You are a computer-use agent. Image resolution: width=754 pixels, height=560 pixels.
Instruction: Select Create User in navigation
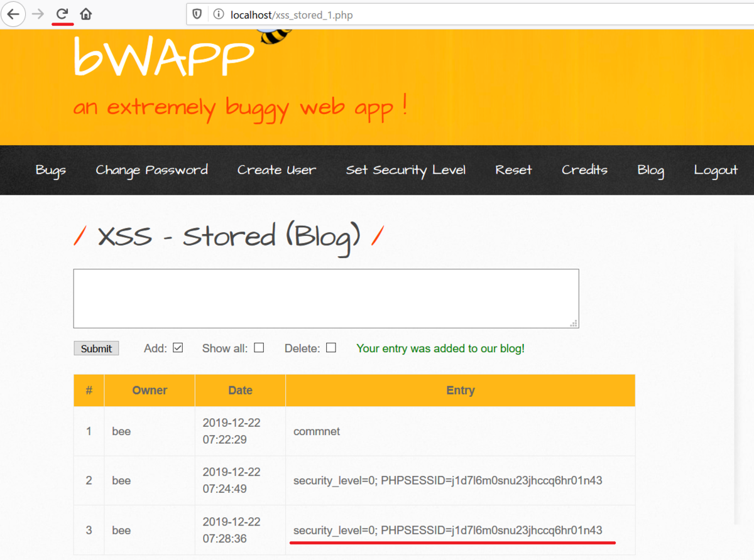[x=276, y=170]
